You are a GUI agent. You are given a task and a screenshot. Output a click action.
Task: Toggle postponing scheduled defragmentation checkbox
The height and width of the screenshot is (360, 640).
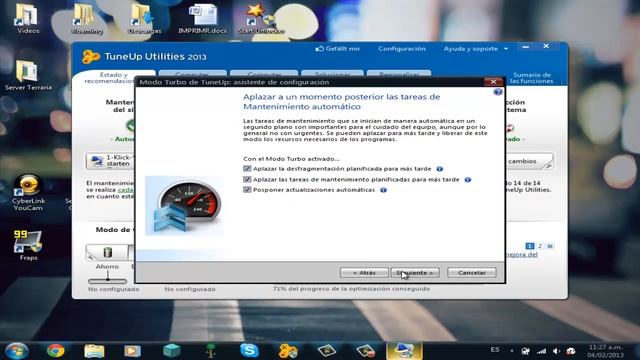tap(247, 169)
